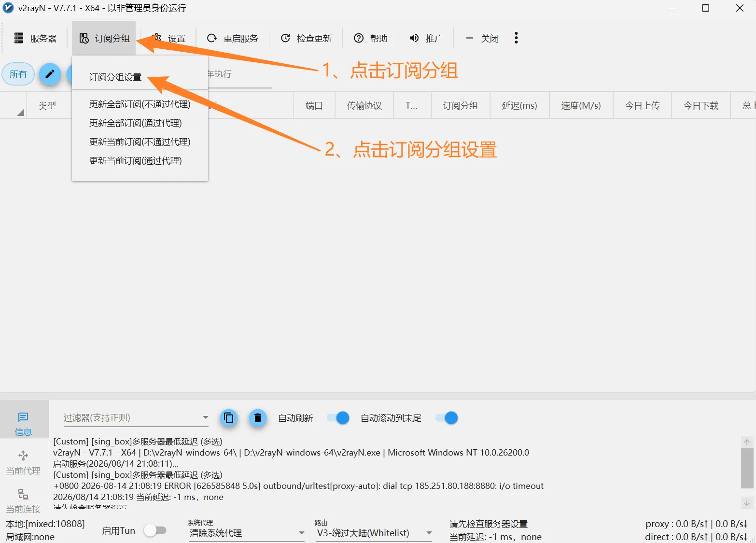The image size is (756, 543).
Task: Click the 局域网:none status text
Action: (30, 537)
